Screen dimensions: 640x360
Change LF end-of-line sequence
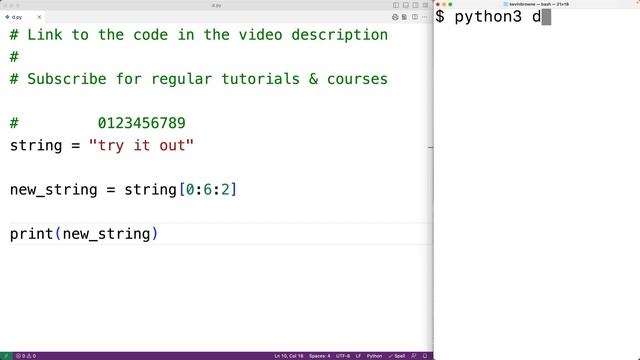click(358, 356)
